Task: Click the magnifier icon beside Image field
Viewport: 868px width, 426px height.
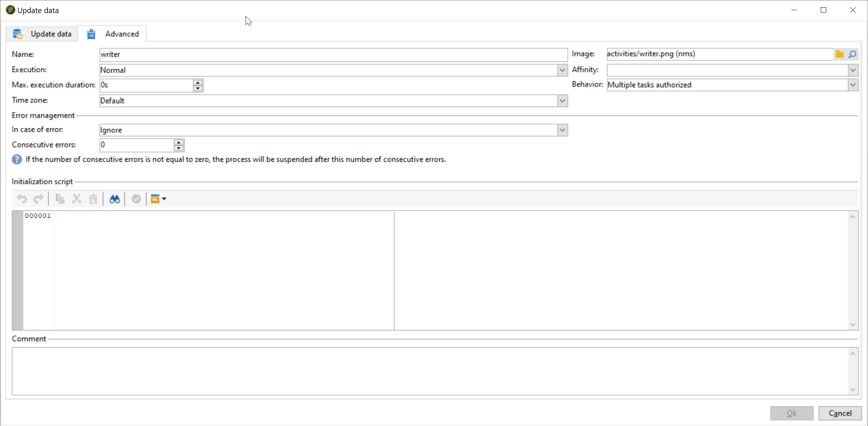Action: coord(852,54)
